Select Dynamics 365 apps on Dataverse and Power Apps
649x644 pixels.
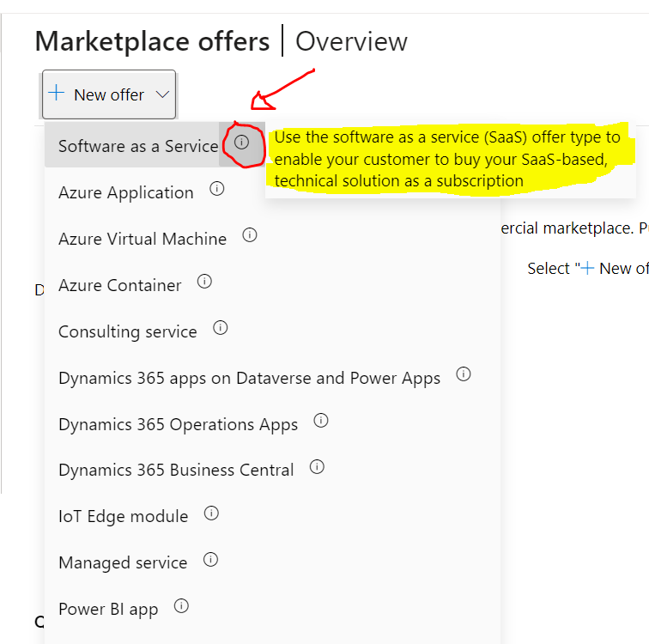pos(249,379)
